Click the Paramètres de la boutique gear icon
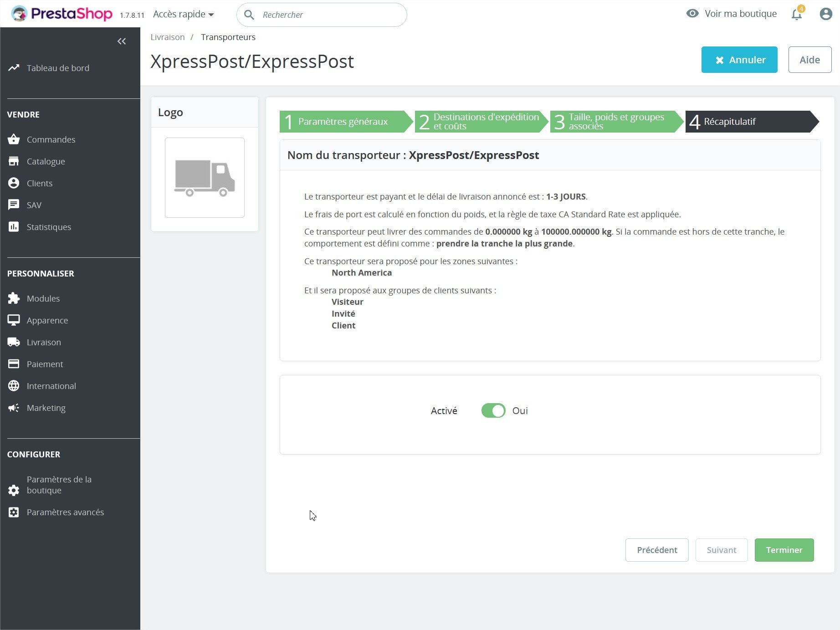 click(x=14, y=490)
